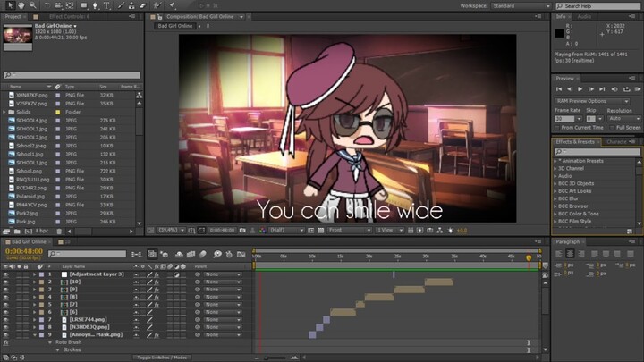Hide LRSE744.png layer eye toggle
This screenshot has width=644, height=362.
5,320
